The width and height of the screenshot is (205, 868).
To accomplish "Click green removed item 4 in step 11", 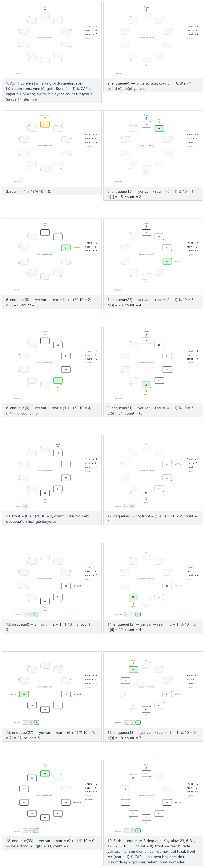I will [26, 506].
